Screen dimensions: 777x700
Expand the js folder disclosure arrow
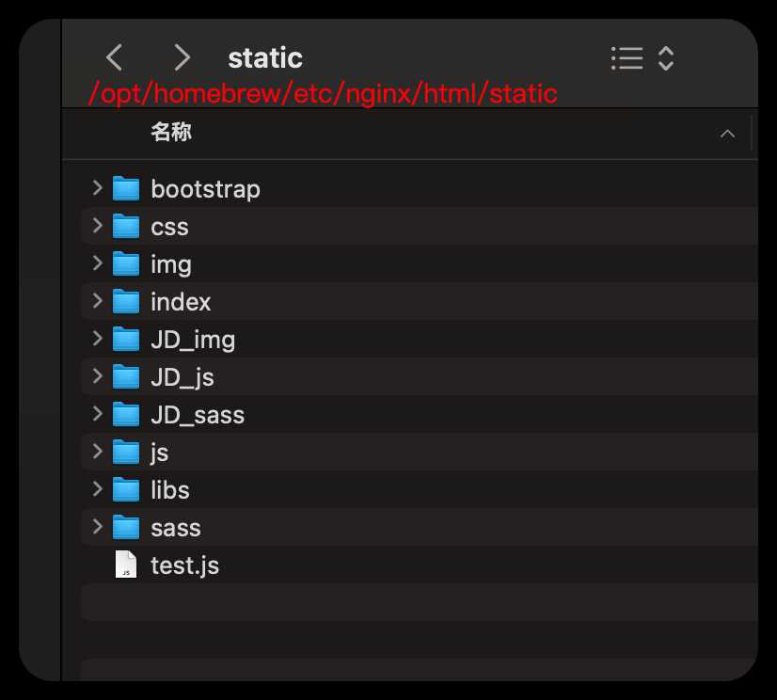[x=97, y=451]
